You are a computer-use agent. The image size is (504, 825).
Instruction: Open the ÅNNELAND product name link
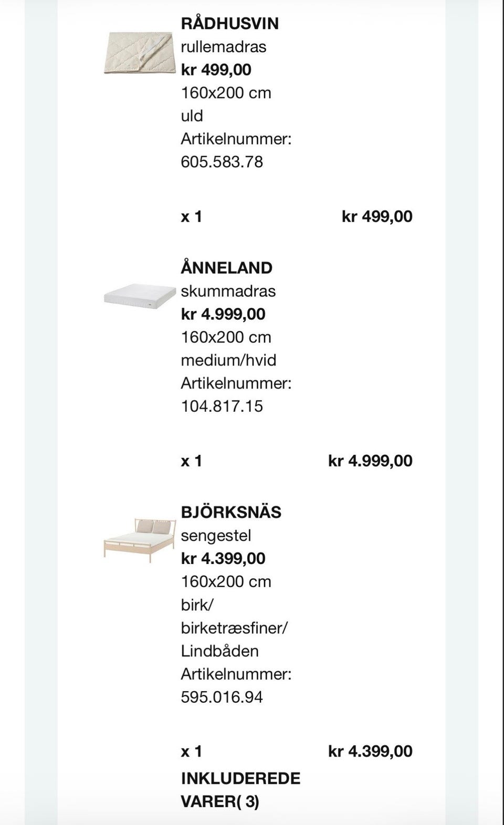pyautogui.click(x=226, y=267)
